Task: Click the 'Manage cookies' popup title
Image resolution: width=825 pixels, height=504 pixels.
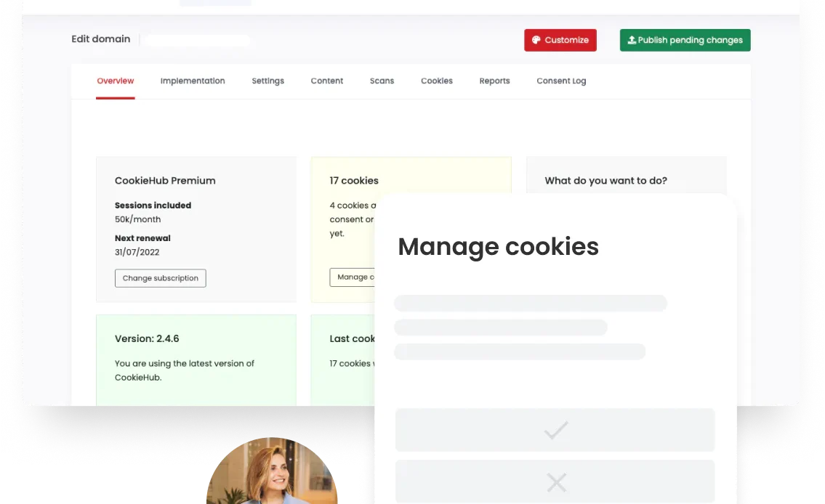Action: [x=498, y=246]
